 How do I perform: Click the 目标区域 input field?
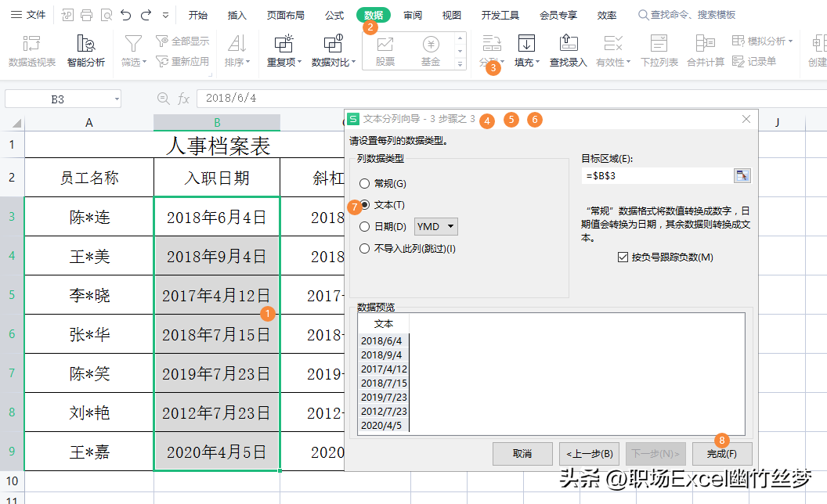(658, 175)
